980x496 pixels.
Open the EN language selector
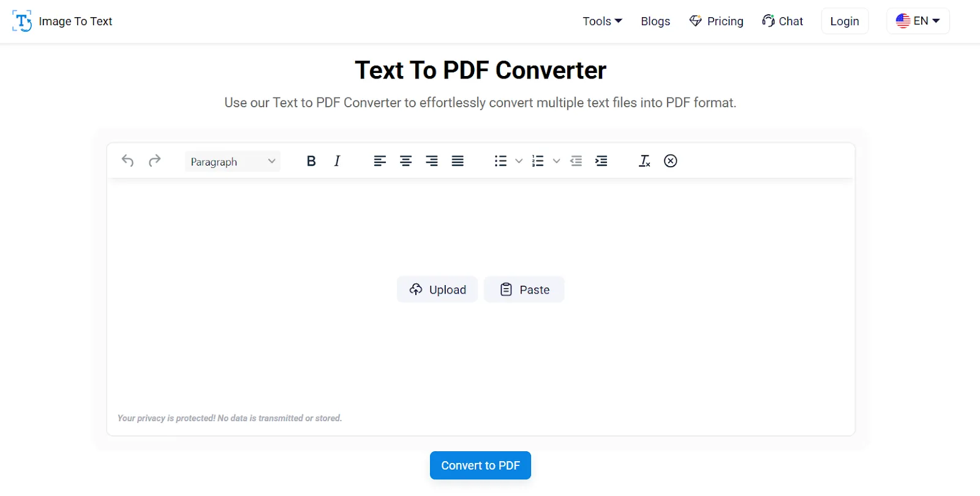pyautogui.click(x=918, y=21)
